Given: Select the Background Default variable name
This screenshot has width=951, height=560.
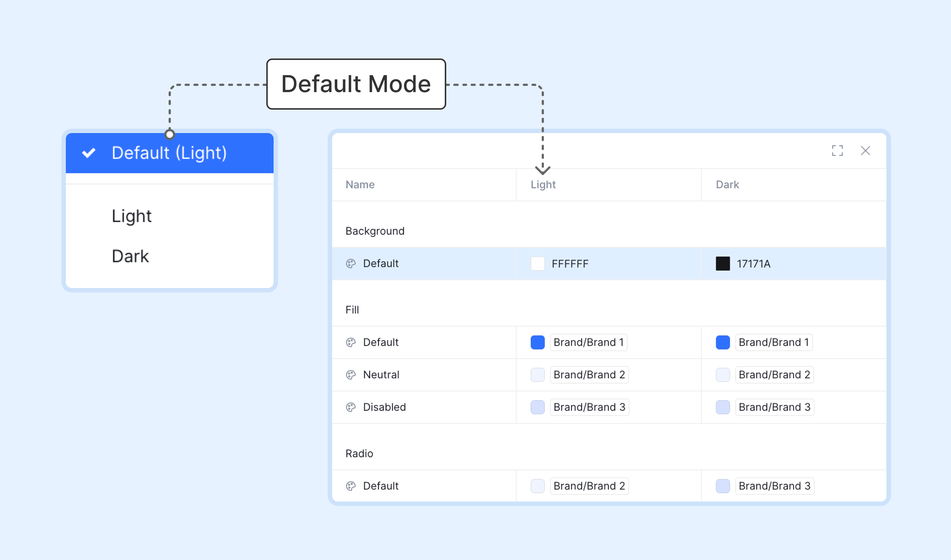Looking at the screenshot, I should point(380,264).
